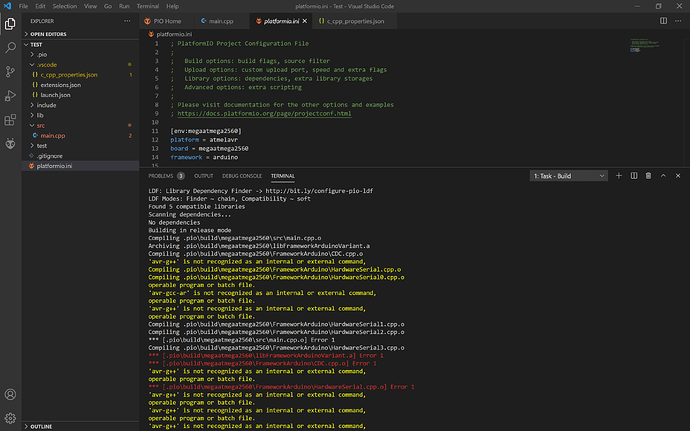690x431 pixels.
Task: Open the Terminal menu in menu bar
Action: (x=147, y=6)
